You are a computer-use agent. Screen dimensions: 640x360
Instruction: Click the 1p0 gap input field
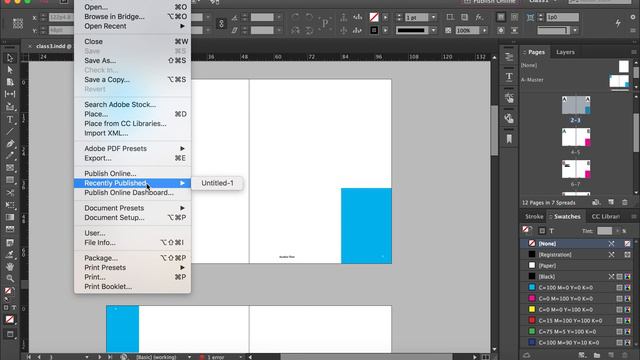click(563, 17)
